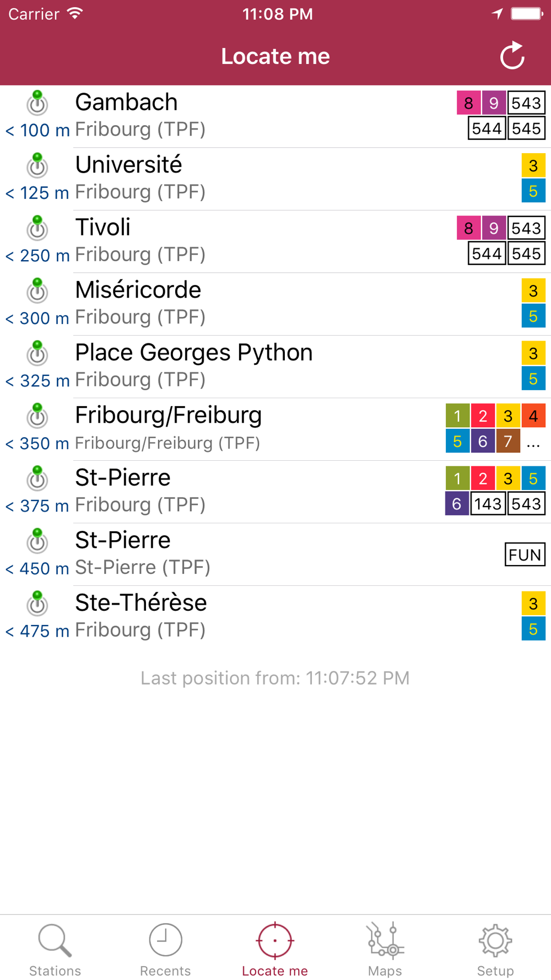Tap line 143 badge at St-Pierre
The image size is (551, 980).
488,504
